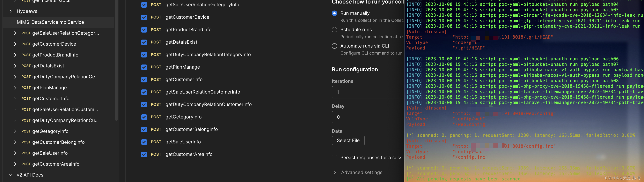Viewport: 644px width, 182px height.
Task: Uncheck getDutyCompanyRelationGetegoryInfo checkbox
Action: 144,55
